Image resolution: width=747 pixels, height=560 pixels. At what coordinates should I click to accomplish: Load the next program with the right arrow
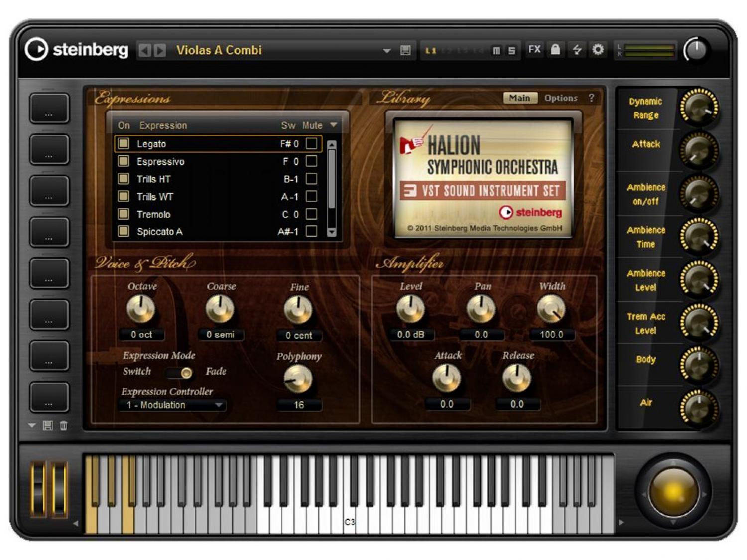tap(160, 50)
